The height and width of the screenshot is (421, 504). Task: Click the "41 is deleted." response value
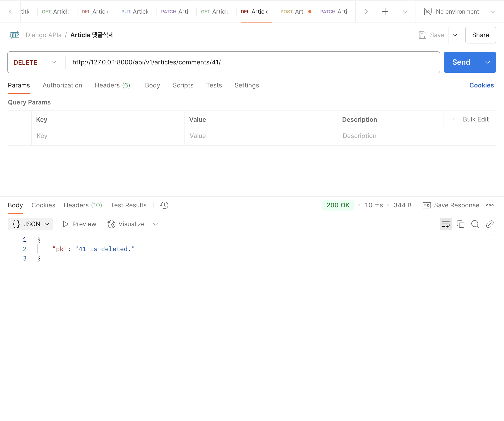pyautogui.click(x=105, y=249)
